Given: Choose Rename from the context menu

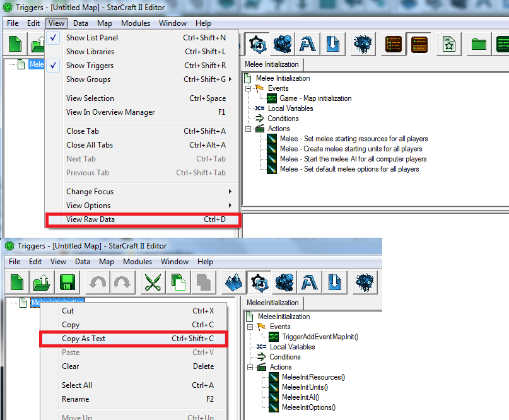Looking at the screenshot, I should (134, 399).
